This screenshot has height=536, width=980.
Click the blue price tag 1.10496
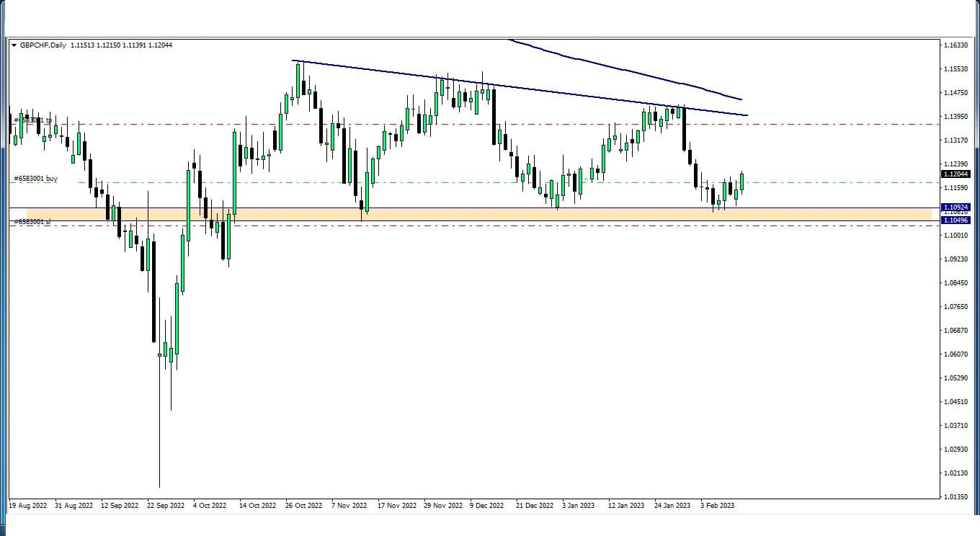956,220
